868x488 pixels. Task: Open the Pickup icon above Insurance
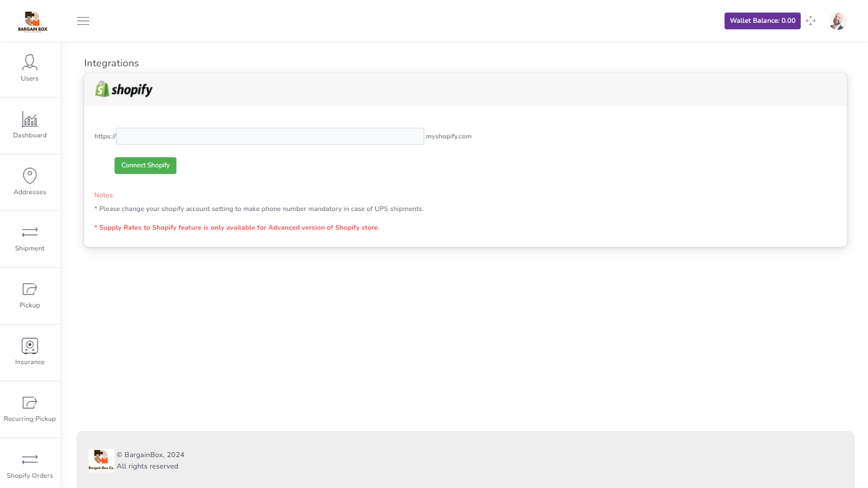coord(30,289)
